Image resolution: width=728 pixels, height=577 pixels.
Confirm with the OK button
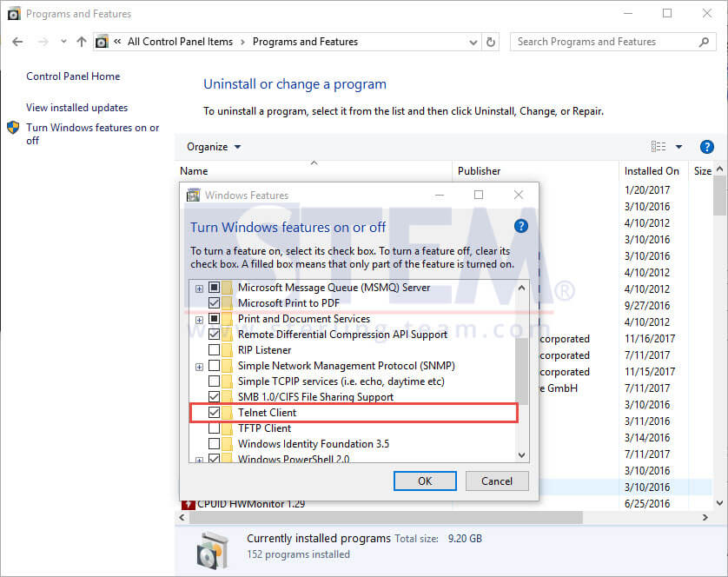[x=425, y=481]
